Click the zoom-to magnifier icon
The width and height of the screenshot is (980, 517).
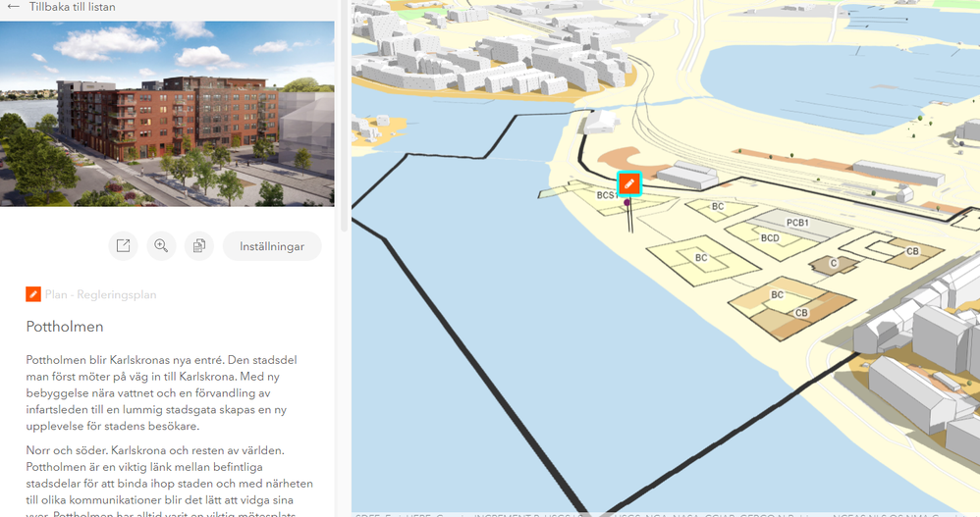[x=161, y=246]
